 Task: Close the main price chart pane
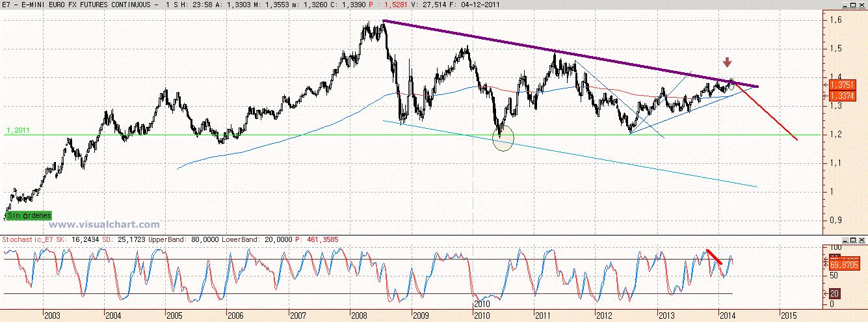pyautogui.click(x=861, y=5)
